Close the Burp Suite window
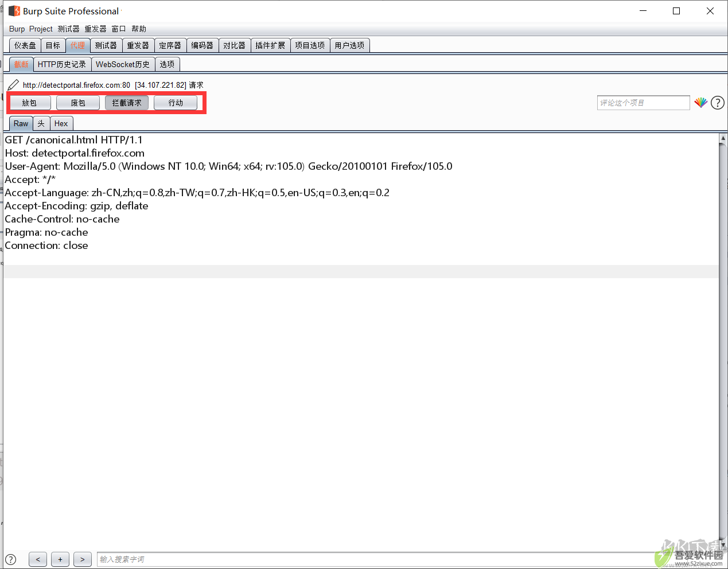The height and width of the screenshot is (569, 728). pyautogui.click(x=710, y=11)
